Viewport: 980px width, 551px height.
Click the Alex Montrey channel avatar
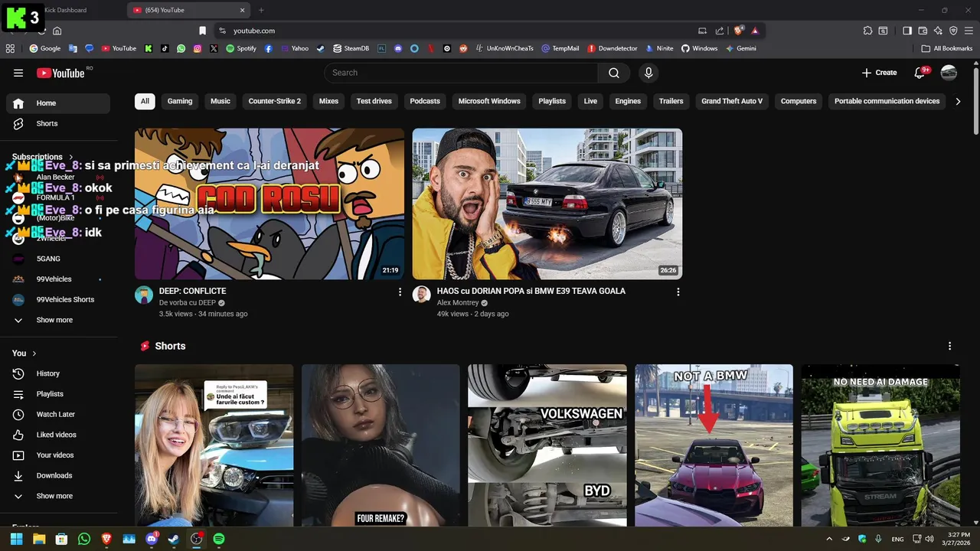(422, 295)
